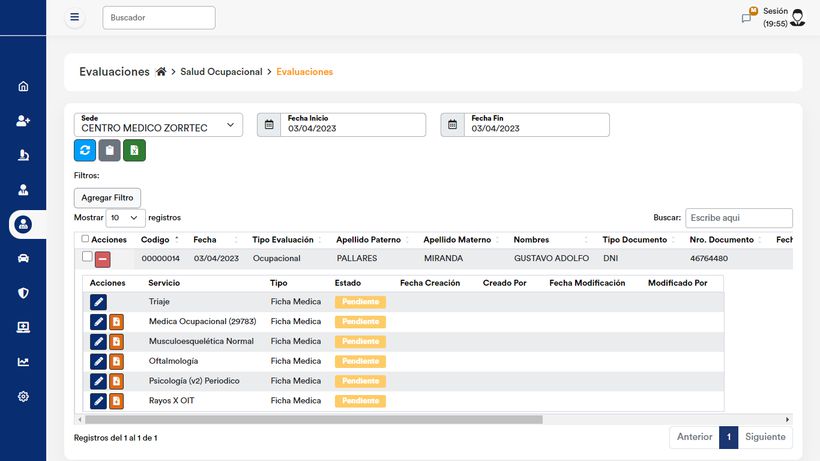Open the Fecha Inicio calendar icon
This screenshot has width=820, height=461.
(x=269, y=125)
